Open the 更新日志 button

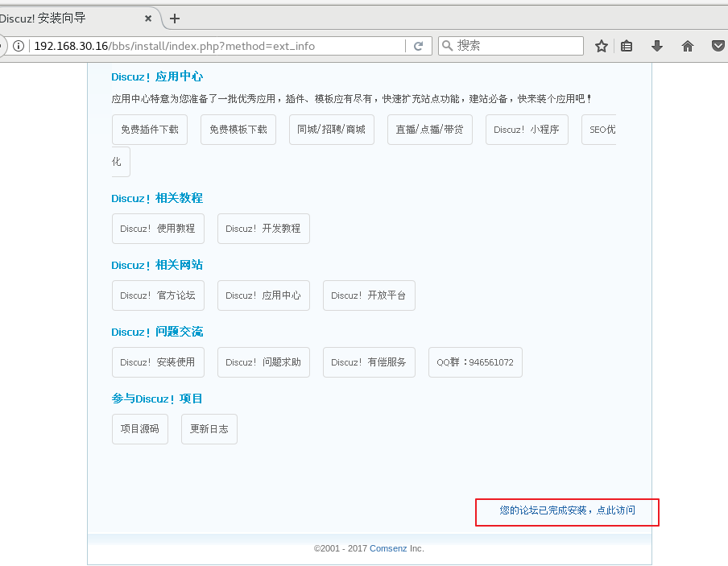point(209,429)
